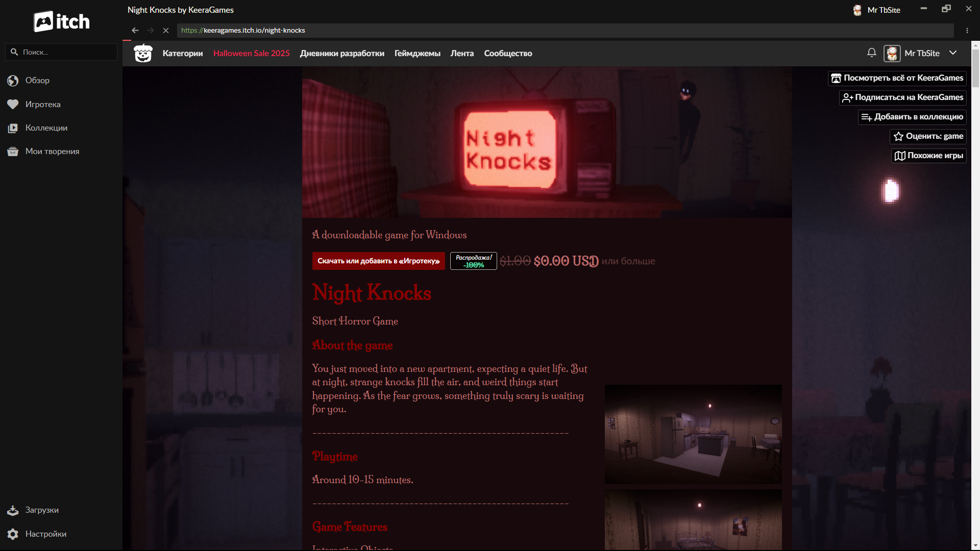Viewport: 980px width, 551px height.
Task: Open Настройки (settings) in the sidebar
Action: pyautogui.click(x=45, y=534)
